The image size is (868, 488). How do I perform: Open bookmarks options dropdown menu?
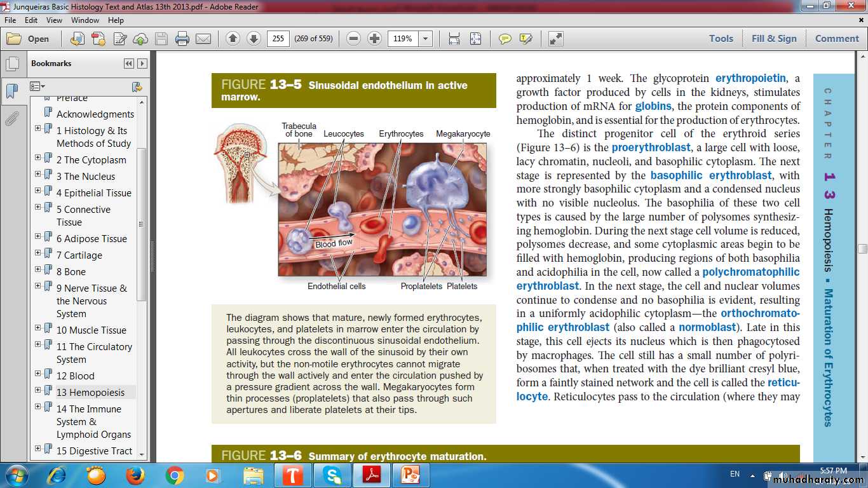[x=37, y=86]
